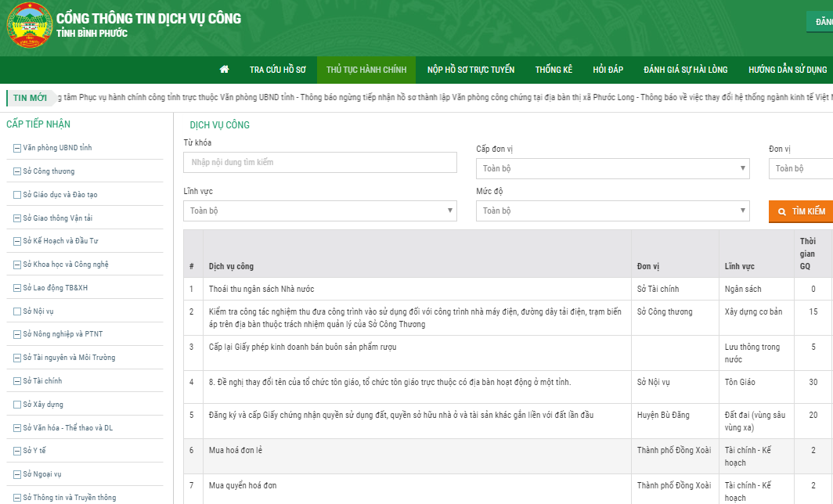Open Hỏi đáp menu item
Viewport: 833px width, 504px height.
tap(608, 70)
